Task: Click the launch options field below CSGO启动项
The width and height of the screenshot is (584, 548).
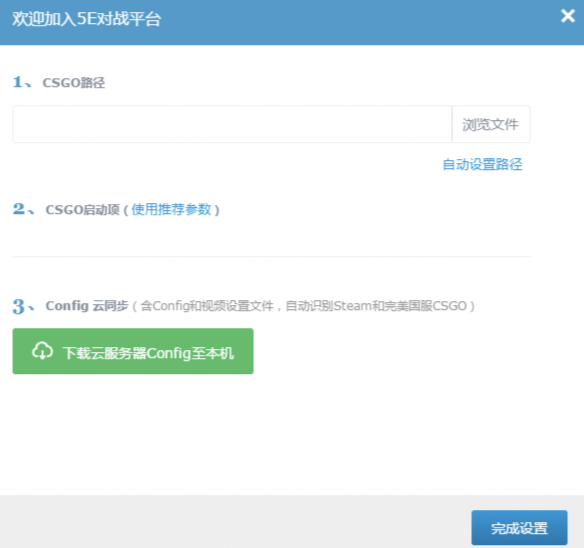Action: click(271, 240)
